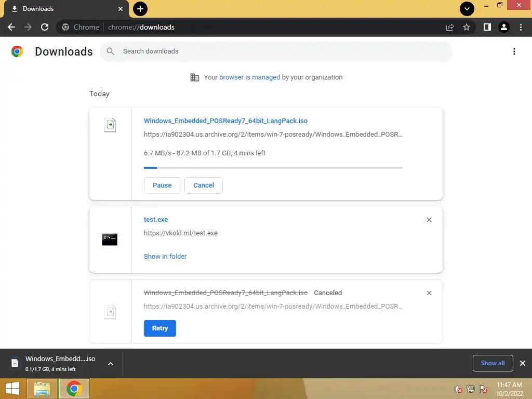Screen dimensions: 532x399
Task: Click the 'Today' date heading
Action: click(x=99, y=94)
